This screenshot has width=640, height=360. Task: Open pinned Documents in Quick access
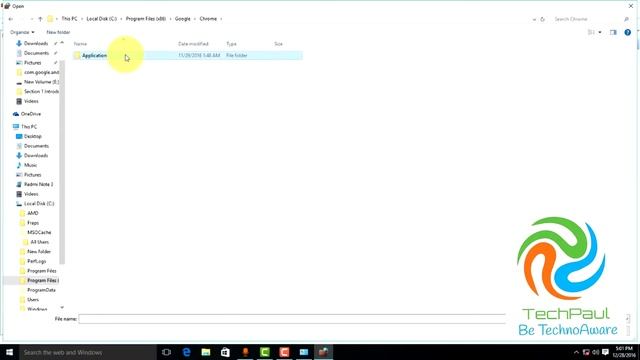tap(36, 53)
